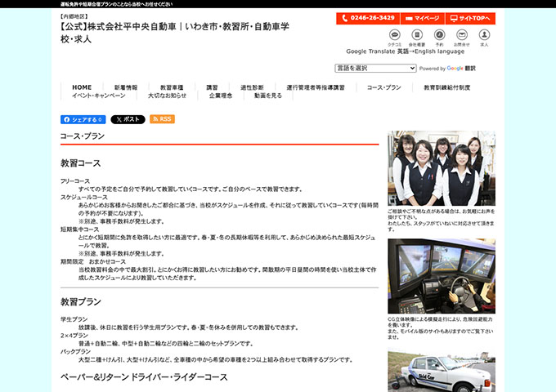The image size is (556, 392).
Task: Select HOME in the navigation menu
Action: tap(82, 87)
